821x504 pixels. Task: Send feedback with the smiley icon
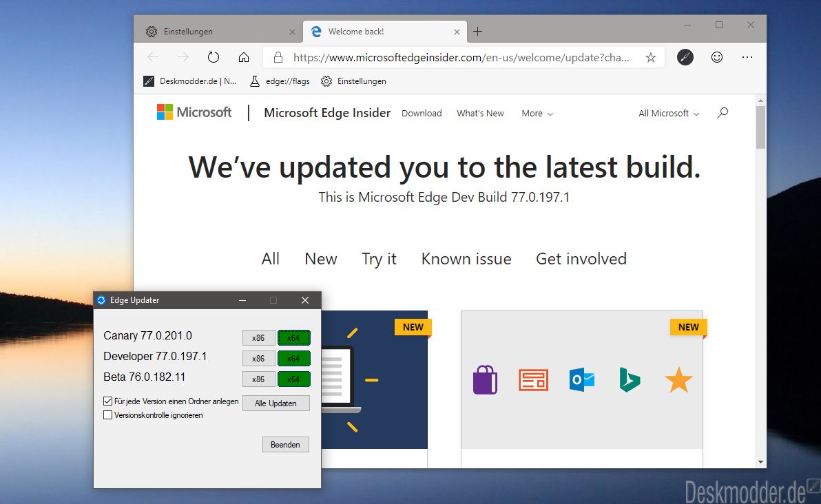tap(717, 57)
